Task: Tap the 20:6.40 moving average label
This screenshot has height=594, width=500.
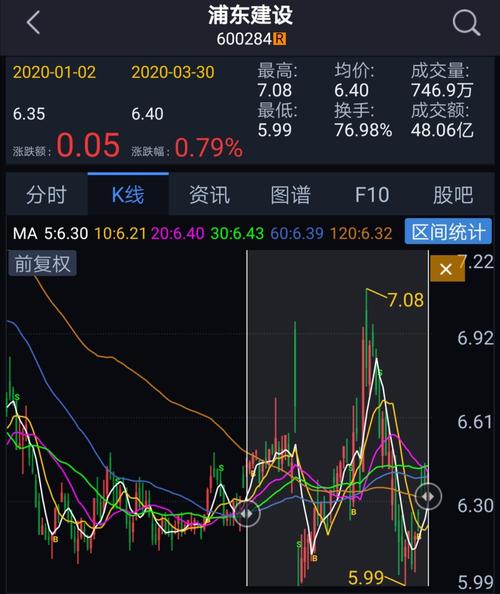Action: pyautogui.click(x=178, y=233)
